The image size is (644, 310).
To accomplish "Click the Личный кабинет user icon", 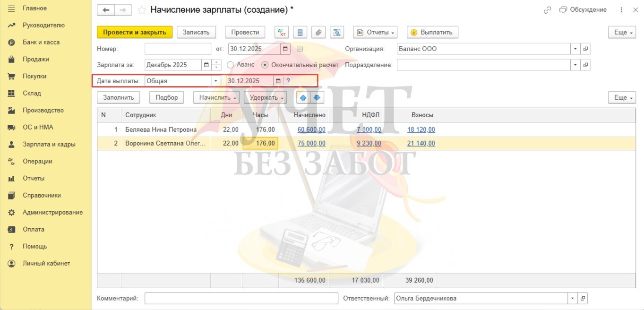I will click(12, 263).
